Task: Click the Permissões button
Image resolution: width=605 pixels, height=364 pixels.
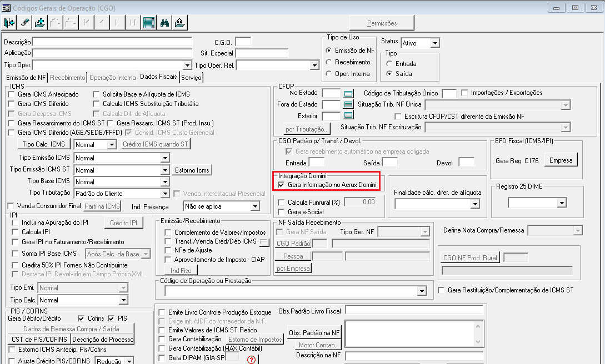Action: [x=382, y=23]
